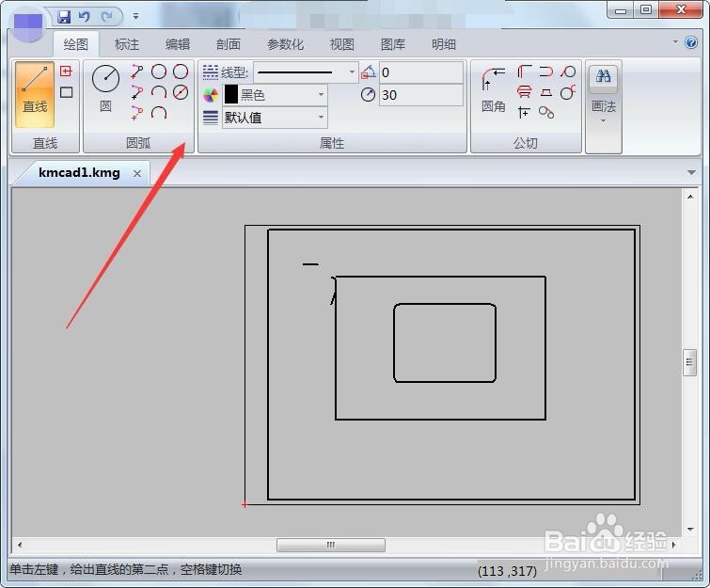Click the black color swatch

[x=231, y=95]
